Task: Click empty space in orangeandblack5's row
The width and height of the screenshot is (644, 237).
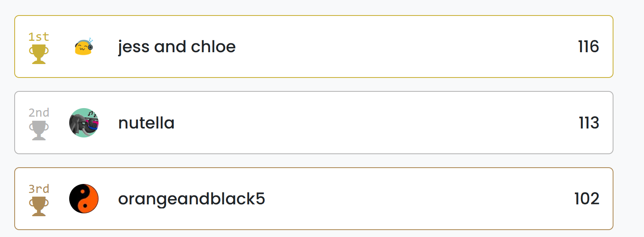Action: pos(407,199)
